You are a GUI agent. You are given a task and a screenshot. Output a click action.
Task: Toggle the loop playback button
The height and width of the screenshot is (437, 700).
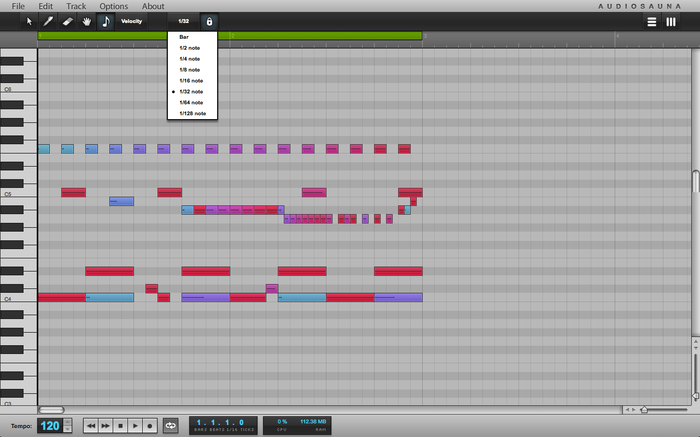(170, 425)
